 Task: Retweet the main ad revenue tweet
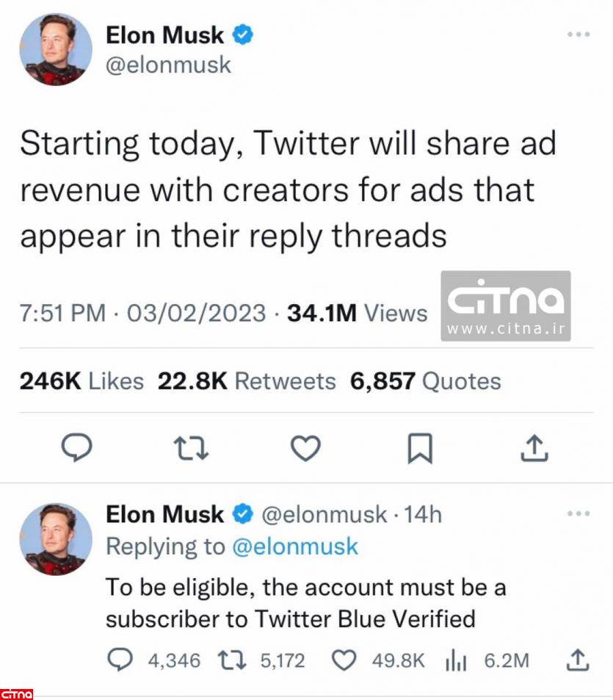pos(192,447)
